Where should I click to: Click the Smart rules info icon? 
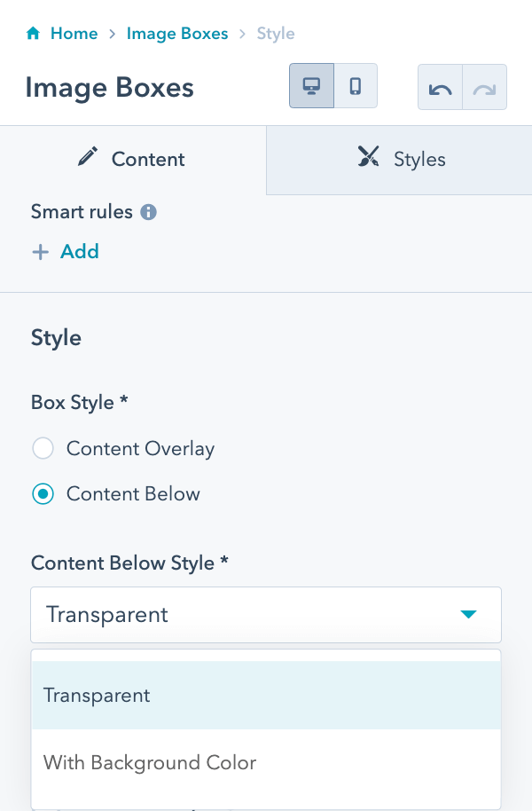point(149,212)
